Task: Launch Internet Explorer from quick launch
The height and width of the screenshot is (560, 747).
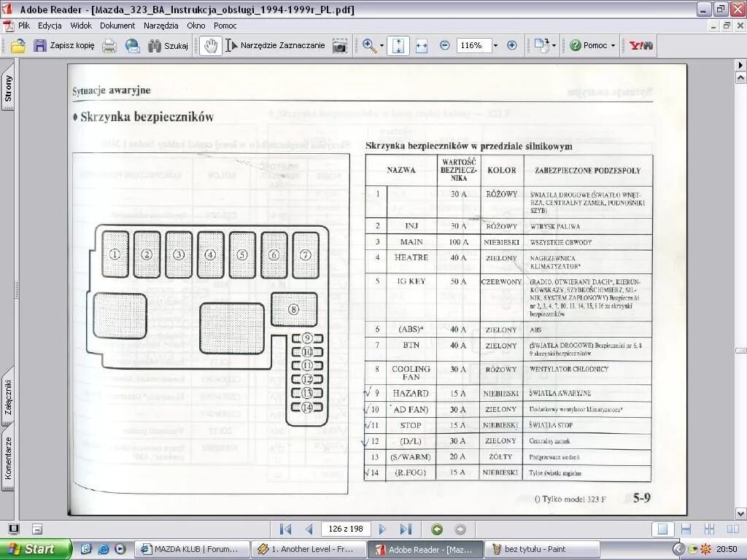Action: tap(103, 549)
